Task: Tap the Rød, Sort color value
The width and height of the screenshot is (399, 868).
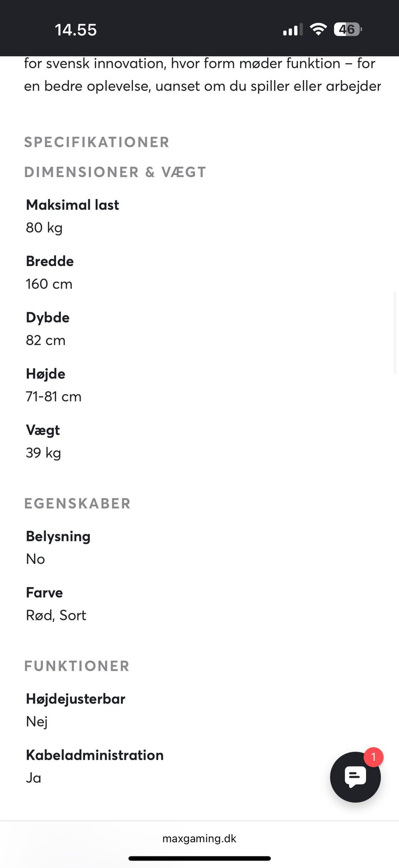Action: pyautogui.click(x=56, y=615)
